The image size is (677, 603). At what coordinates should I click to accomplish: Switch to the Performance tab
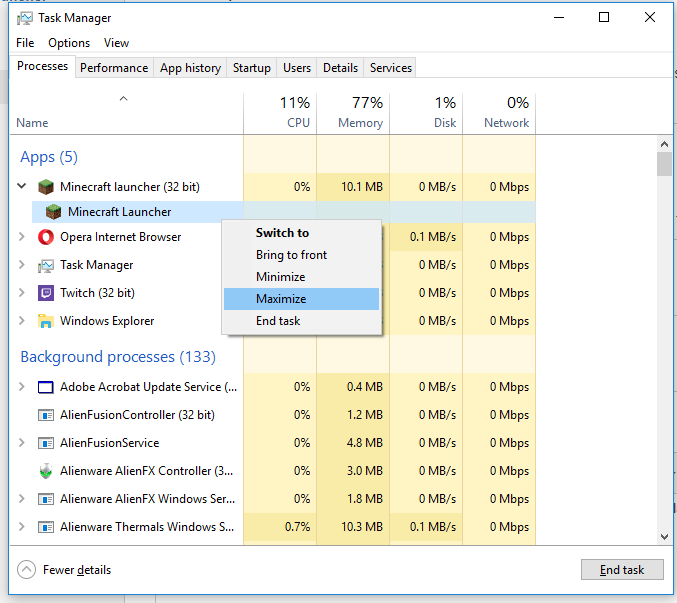[x=114, y=68]
